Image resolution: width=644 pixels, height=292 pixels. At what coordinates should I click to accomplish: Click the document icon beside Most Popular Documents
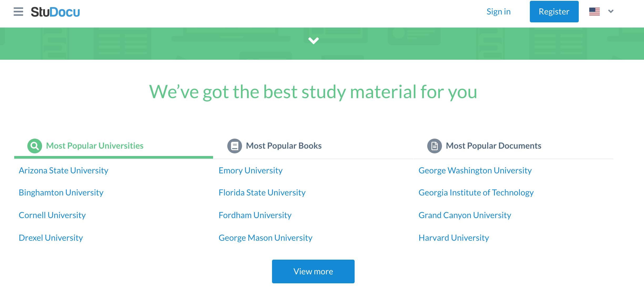pyautogui.click(x=434, y=146)
